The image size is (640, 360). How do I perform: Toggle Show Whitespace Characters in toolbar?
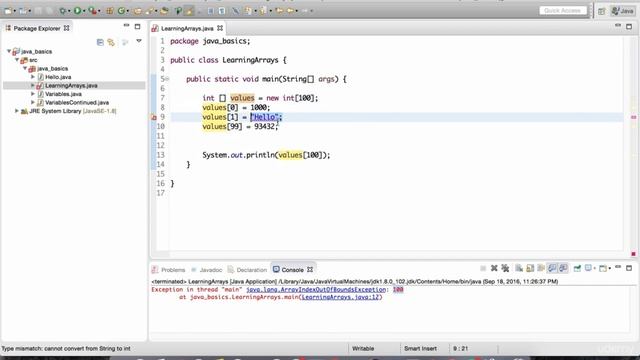pos(222,11)
